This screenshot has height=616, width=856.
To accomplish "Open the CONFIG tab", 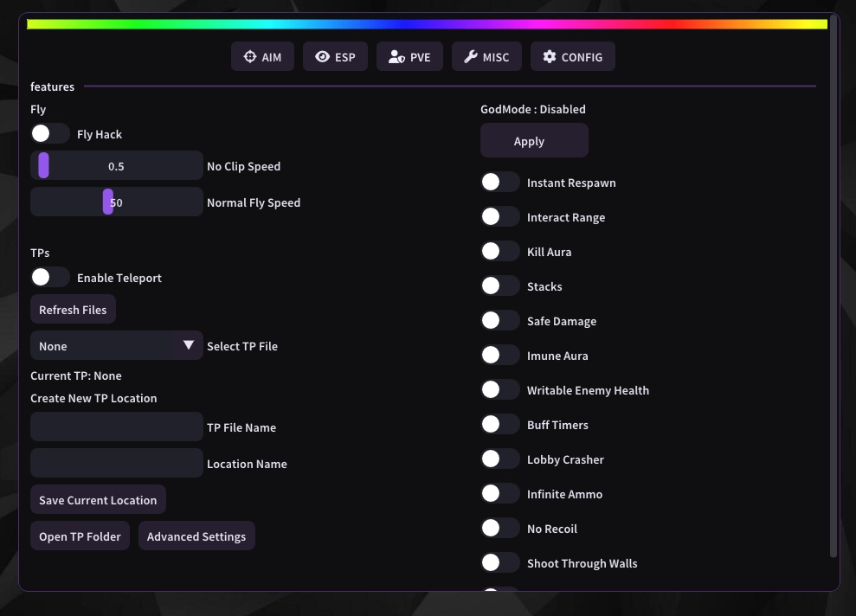I will [572, 56].
